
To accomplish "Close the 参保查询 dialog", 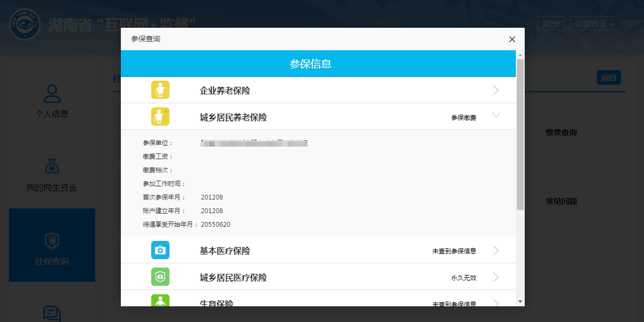I will pyautogui.click(x=512, y=39).
